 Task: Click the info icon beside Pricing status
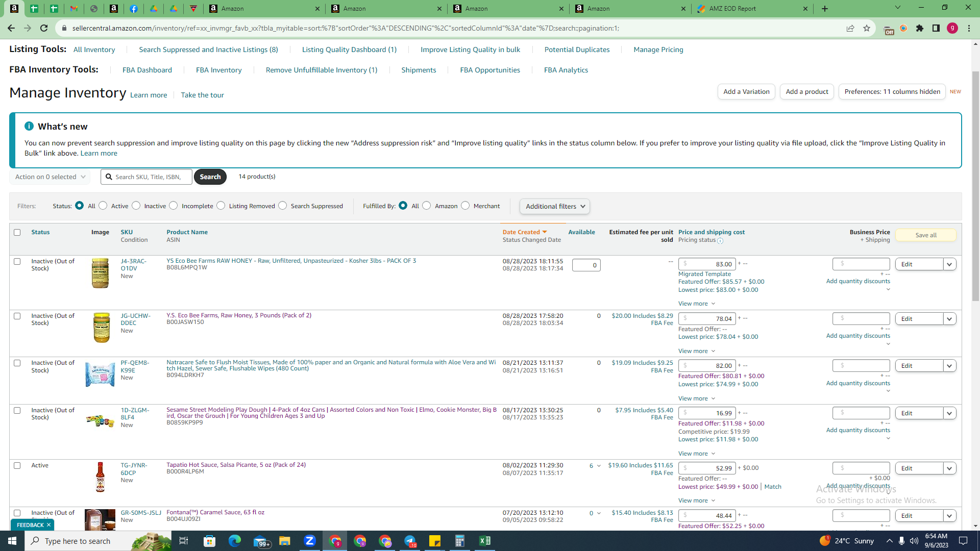point(720,241)
